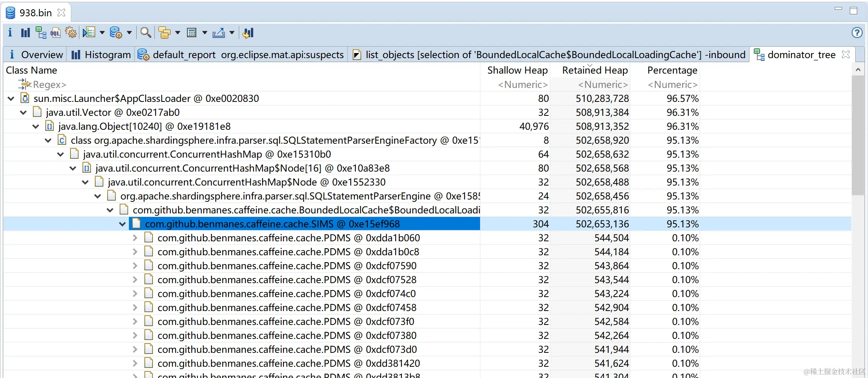Image resolution: width=868 pixels, height=378 pixels.
Task: Click retained heap value 510,283,728
Action: [602, 98]
